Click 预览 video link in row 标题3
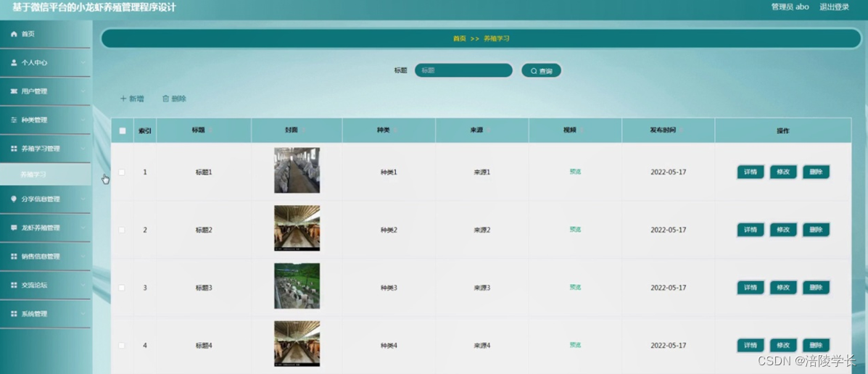868x374 pixels. [x=575, y=288]
